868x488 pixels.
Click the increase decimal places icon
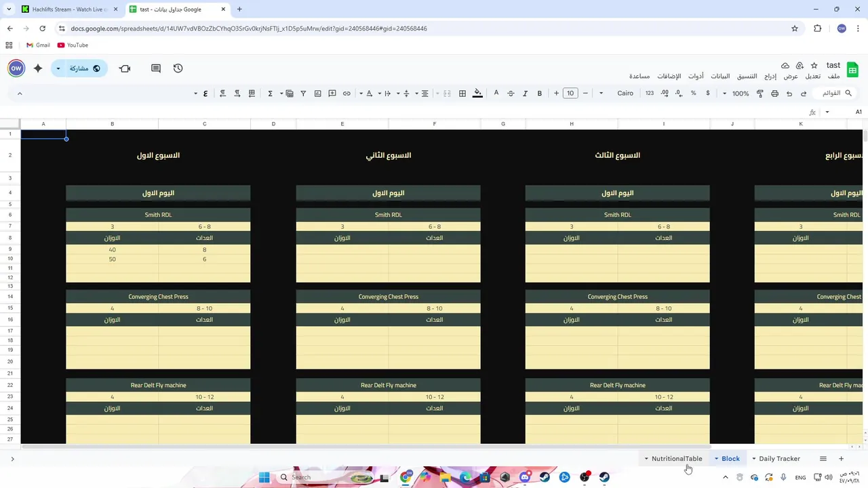point(665,94)
